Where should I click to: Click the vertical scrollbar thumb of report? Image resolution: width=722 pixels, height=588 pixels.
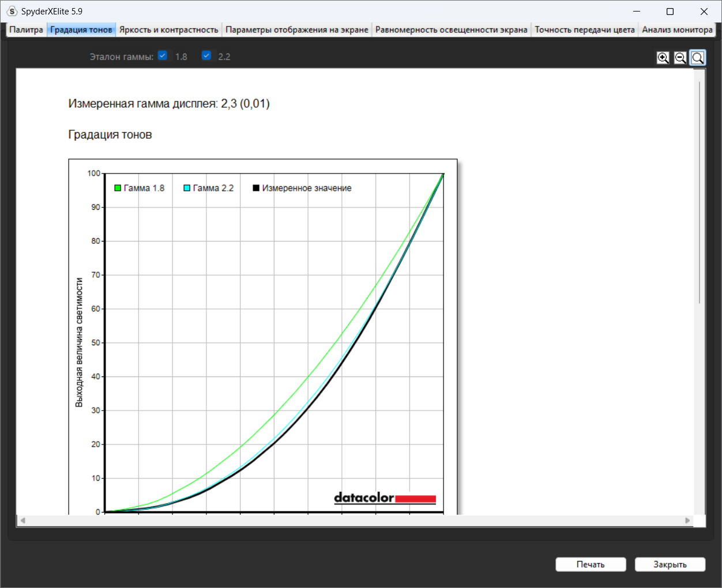[700, 193]
